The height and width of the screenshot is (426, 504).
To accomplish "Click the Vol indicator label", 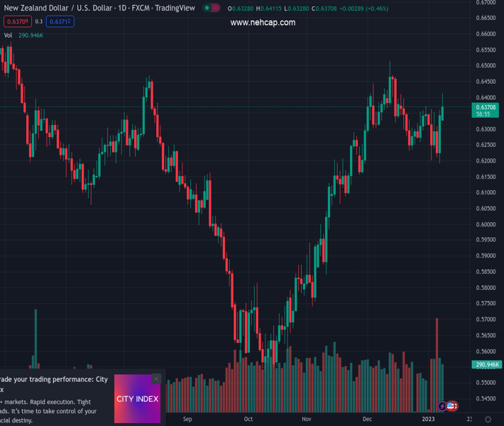I will coord(8,35).
